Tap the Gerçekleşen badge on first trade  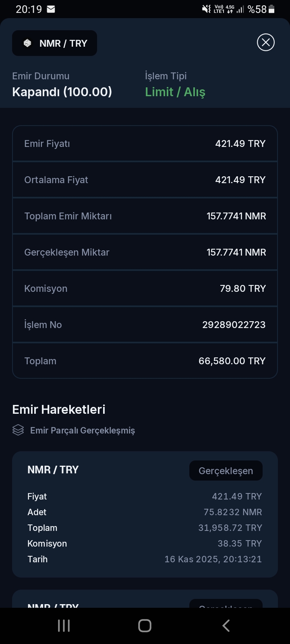(x=226, y=471)
